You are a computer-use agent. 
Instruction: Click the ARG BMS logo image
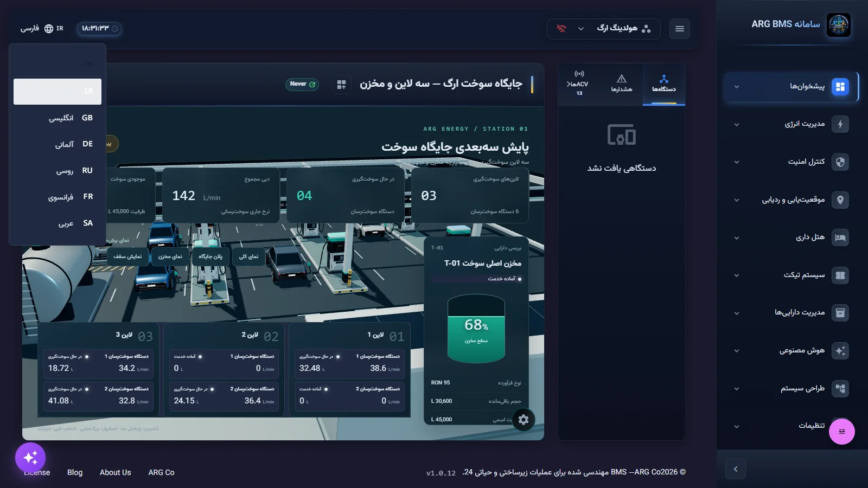click(838, 25)
